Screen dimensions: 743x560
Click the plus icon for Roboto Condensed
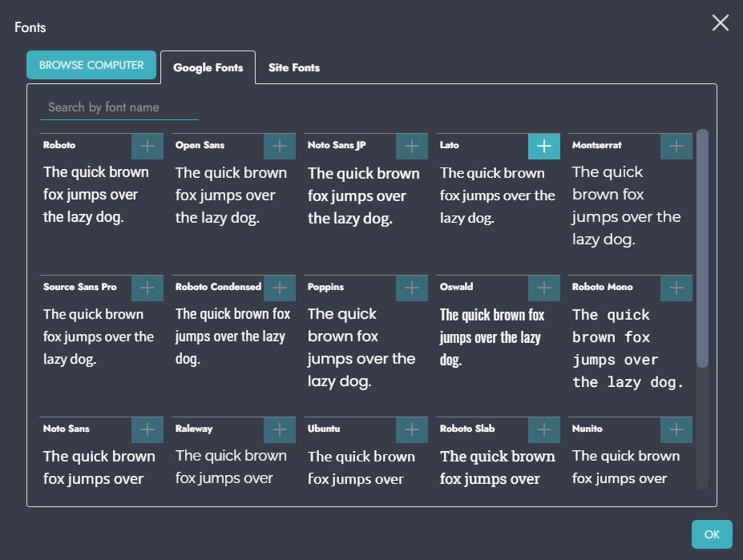(279, 288)
